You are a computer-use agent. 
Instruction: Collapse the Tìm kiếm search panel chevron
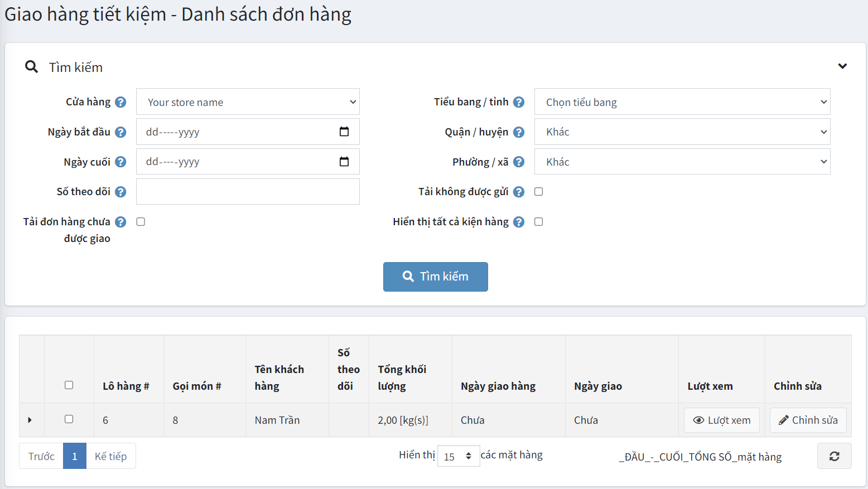coord(842,66)
